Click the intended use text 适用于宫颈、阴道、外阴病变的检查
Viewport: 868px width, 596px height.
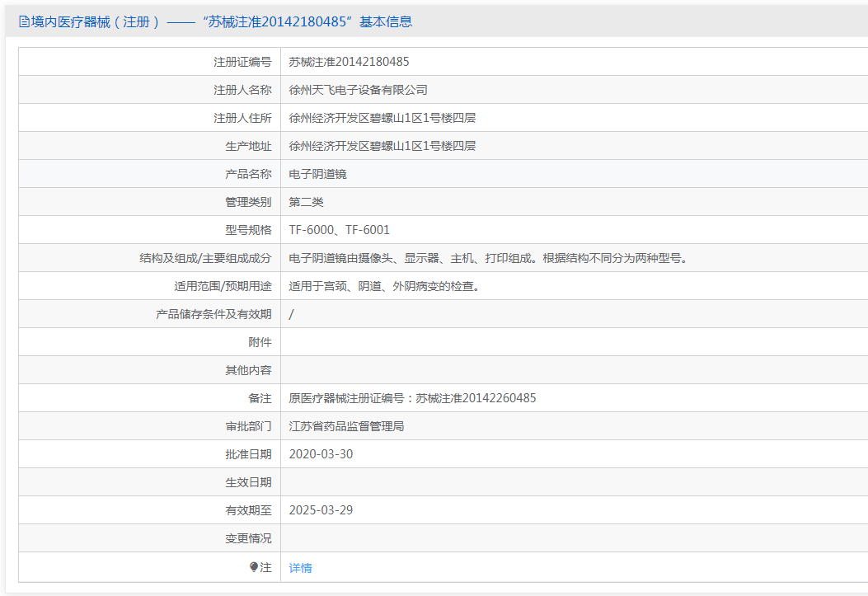(x=387, y=286)
